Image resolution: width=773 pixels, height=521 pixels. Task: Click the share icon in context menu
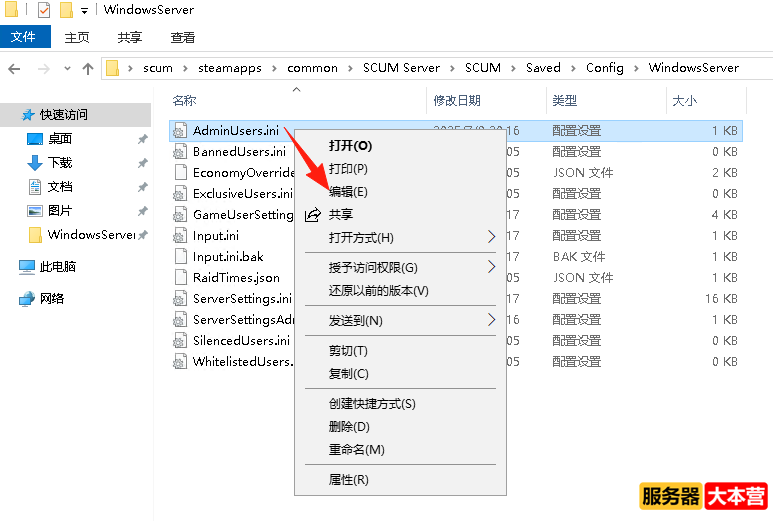pos(313,214)
